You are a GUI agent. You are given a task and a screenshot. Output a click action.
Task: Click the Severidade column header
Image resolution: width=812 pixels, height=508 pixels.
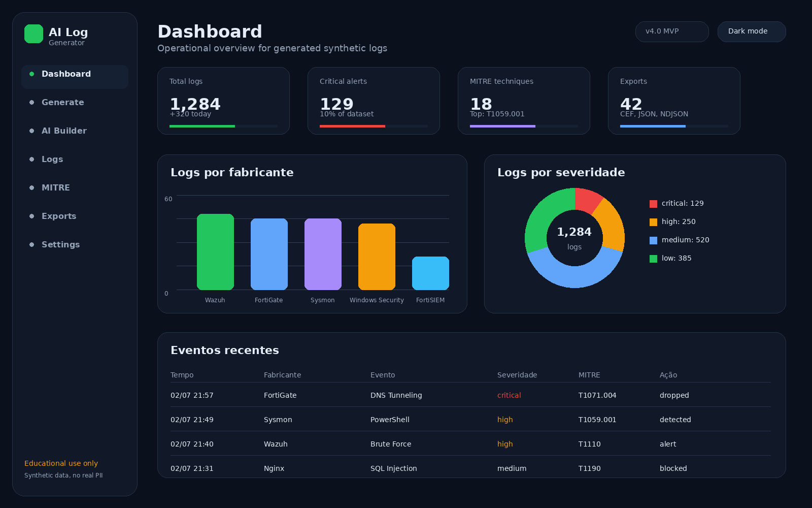tap(517, 375)
